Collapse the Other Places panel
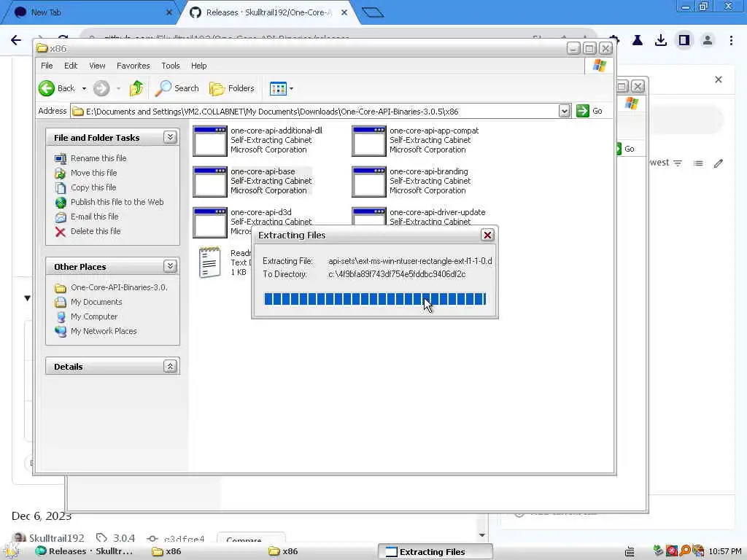Viewport: 747px width, 560px height. click(170, 266)
